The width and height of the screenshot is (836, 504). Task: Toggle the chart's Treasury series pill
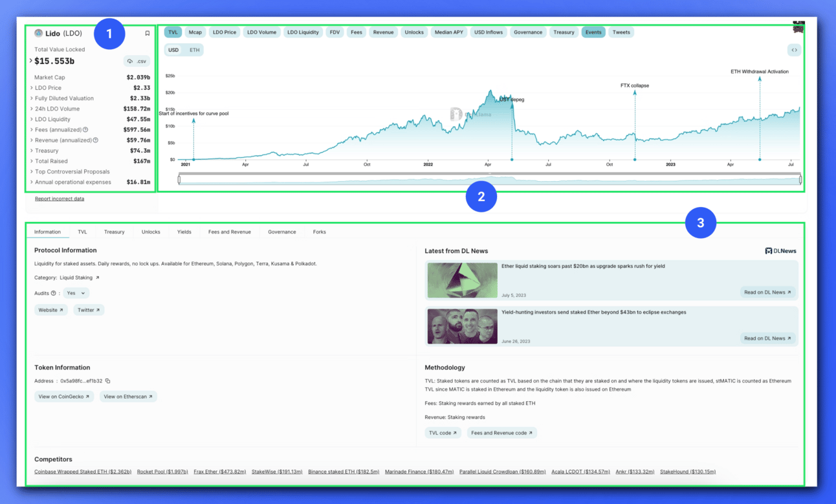pos(564,32)
